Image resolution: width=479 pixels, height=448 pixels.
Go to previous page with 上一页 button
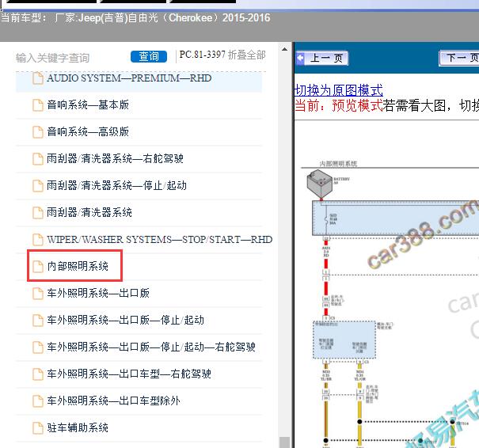322,58
